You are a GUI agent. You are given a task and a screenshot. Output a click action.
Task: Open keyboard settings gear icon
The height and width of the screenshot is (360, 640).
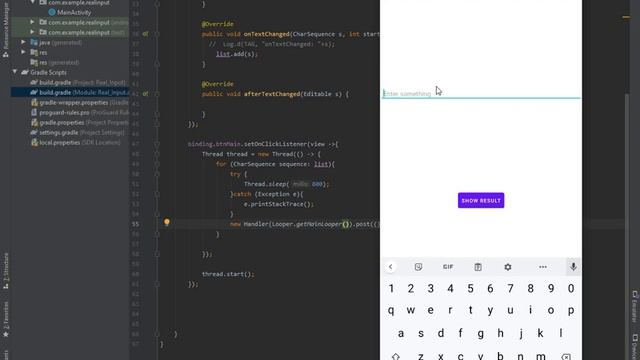[508, 267]
